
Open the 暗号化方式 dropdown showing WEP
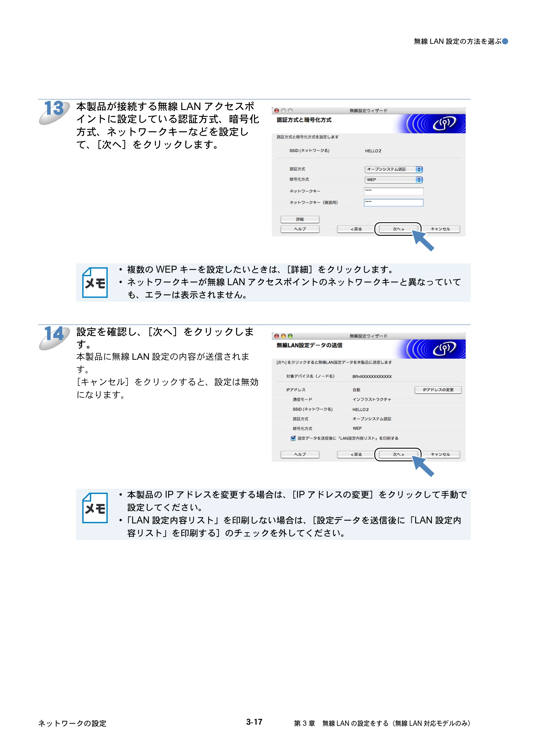tap(393, 180)
